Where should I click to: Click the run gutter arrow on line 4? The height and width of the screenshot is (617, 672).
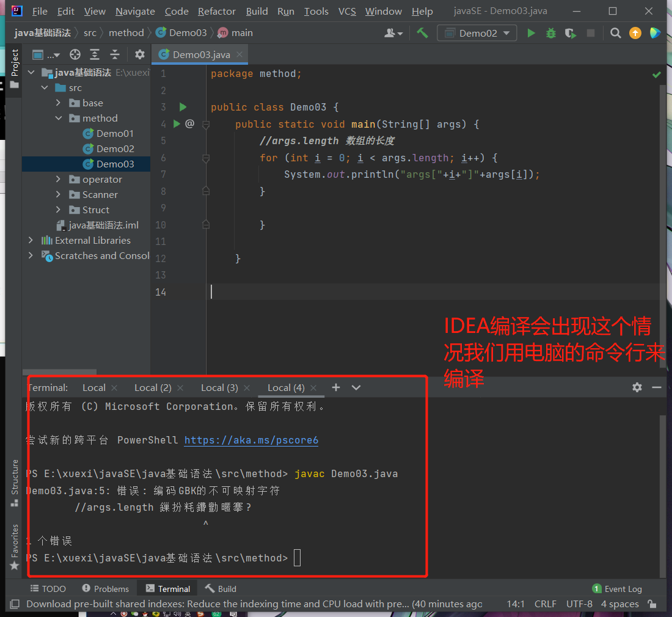[177, 124]
